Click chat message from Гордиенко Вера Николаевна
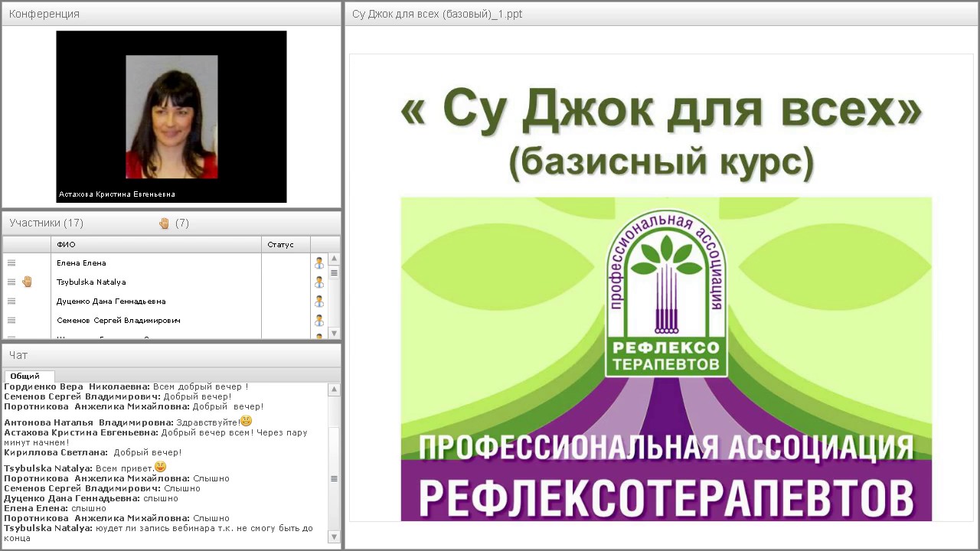 [126, 387]
